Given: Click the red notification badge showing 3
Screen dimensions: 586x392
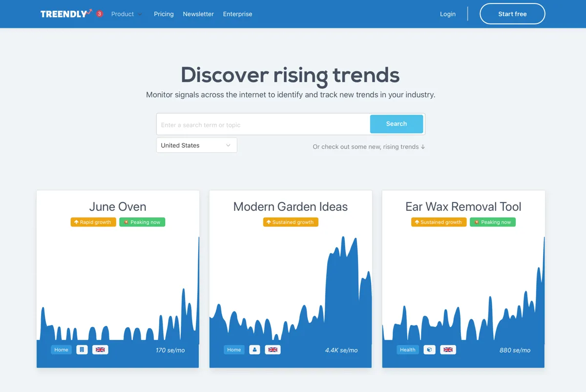Looking at the screenshot, I should [x=100, y=14].
